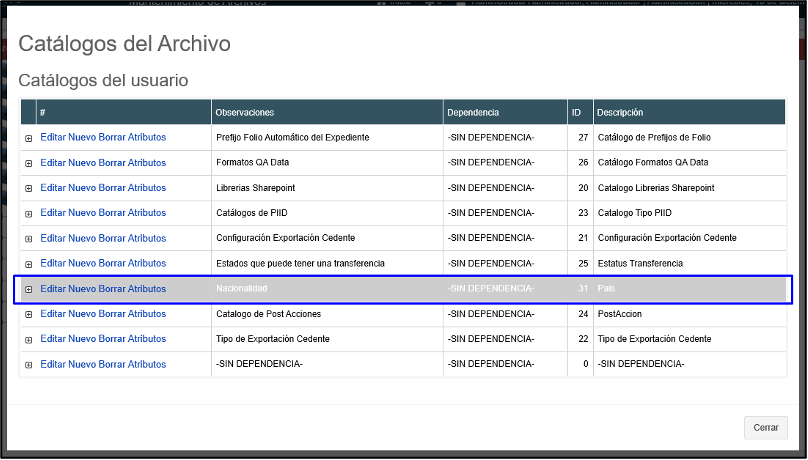The width and height of the screenshot is (808, 460).
Task: Sort by the Observaciones column header
Action: [245, 112]
